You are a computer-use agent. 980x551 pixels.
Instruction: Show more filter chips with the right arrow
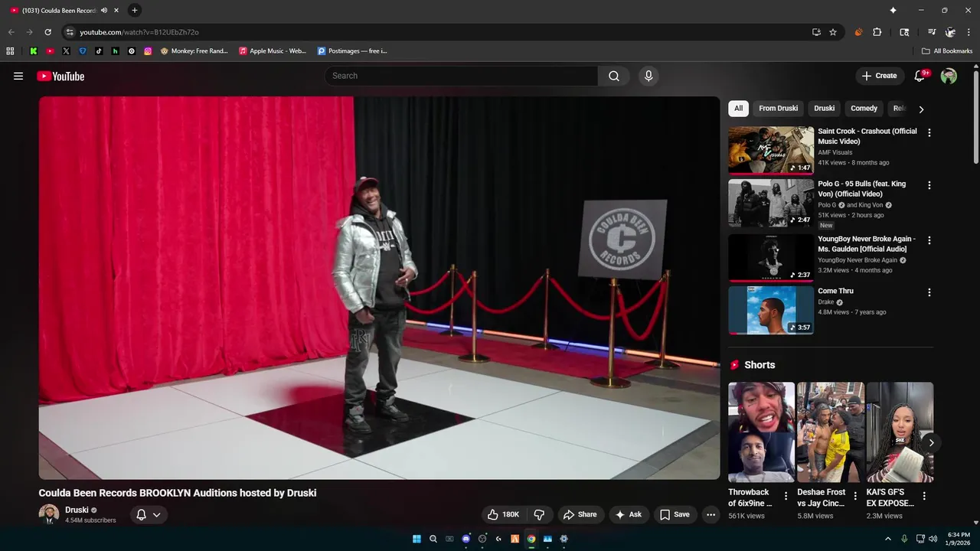pos(921,109)
